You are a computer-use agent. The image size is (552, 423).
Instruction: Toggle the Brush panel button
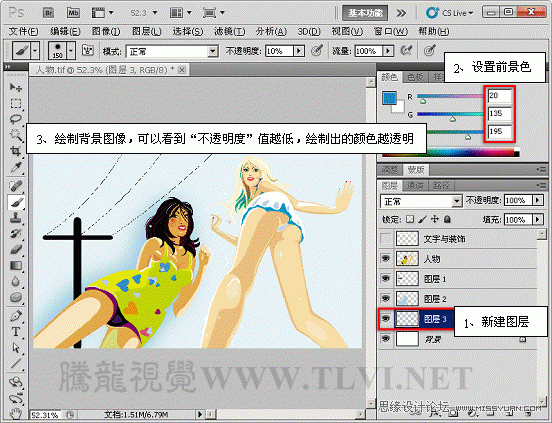pyautogui.click(x=88, y=51)
